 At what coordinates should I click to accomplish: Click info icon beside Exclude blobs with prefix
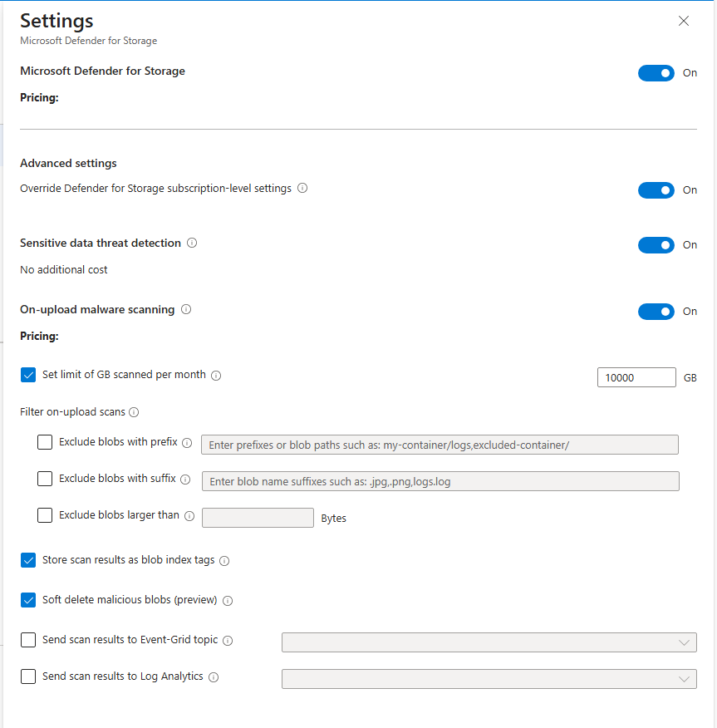point(187,443)
